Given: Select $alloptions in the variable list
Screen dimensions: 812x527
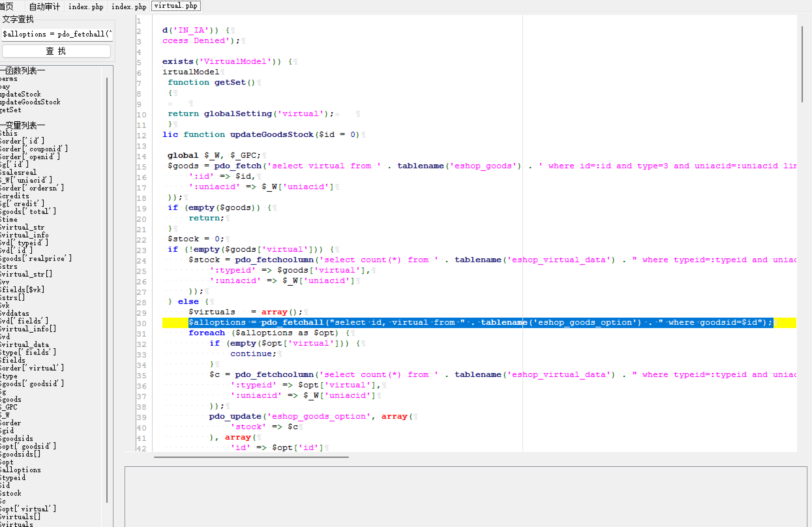Looking at the screenshot, I should [x=21, y=470].
